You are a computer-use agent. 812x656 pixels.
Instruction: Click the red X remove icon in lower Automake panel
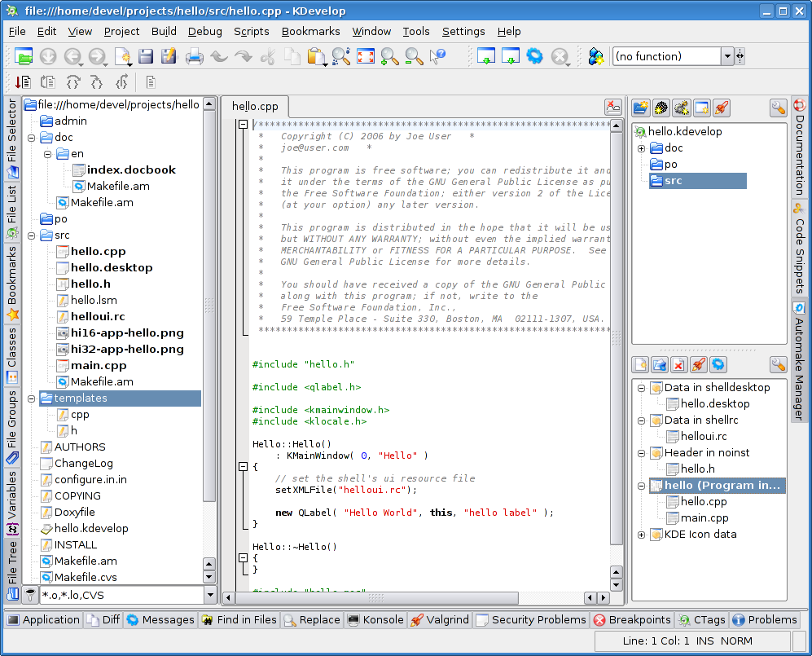click(x=678, y=364)
